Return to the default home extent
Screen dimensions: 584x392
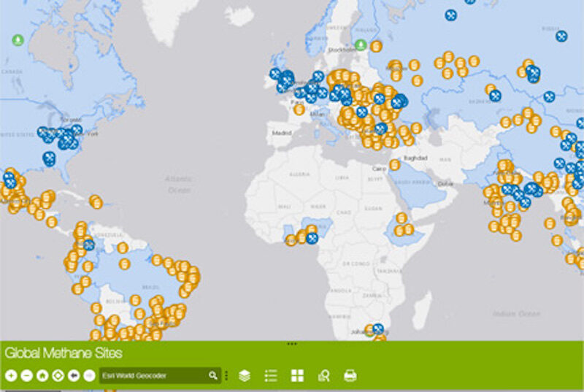42,376
